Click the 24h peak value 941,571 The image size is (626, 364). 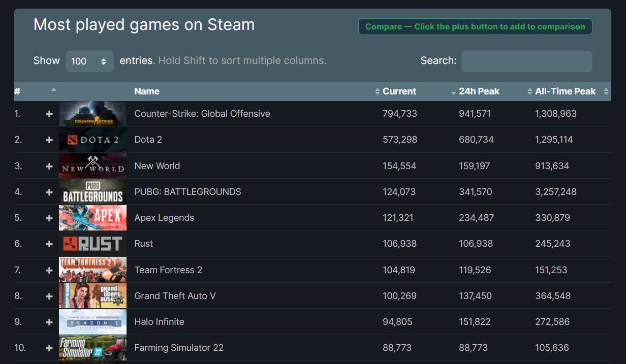point(475,114)
